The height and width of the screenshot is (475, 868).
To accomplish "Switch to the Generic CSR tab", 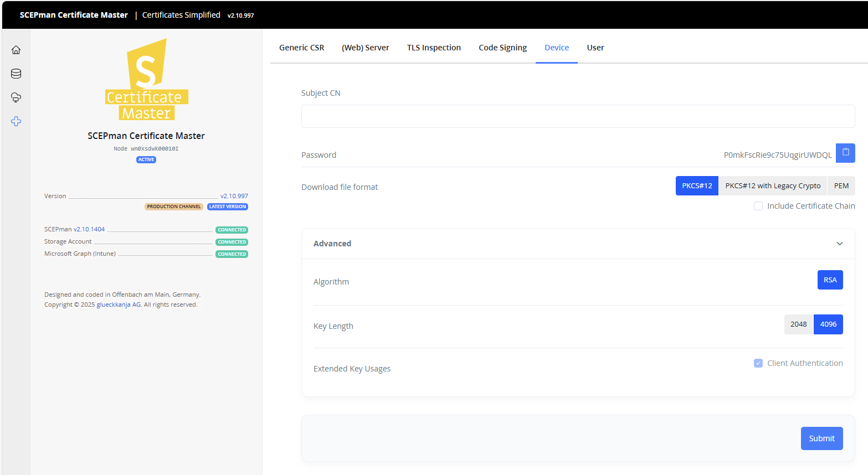I will 301,48.
